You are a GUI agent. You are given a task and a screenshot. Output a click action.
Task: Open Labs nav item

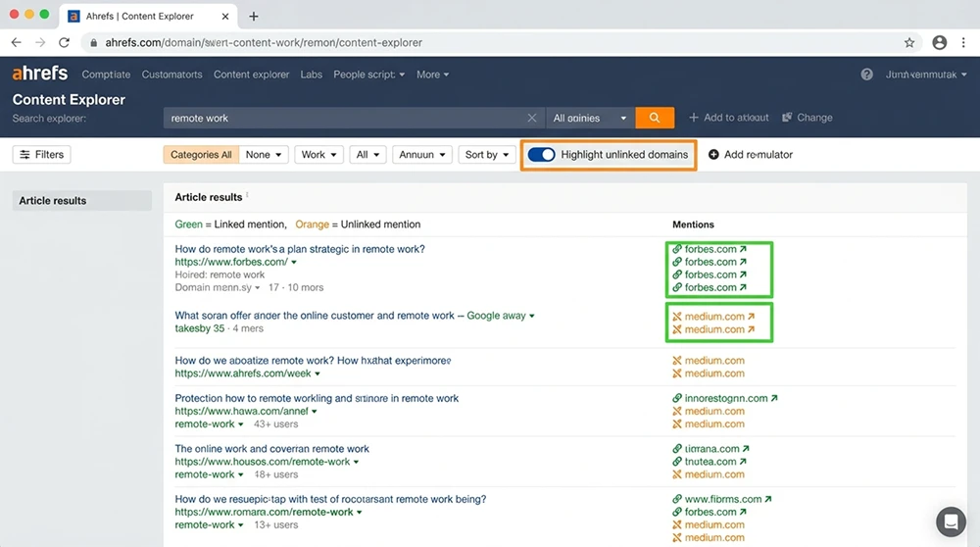(x=312, y=75)
